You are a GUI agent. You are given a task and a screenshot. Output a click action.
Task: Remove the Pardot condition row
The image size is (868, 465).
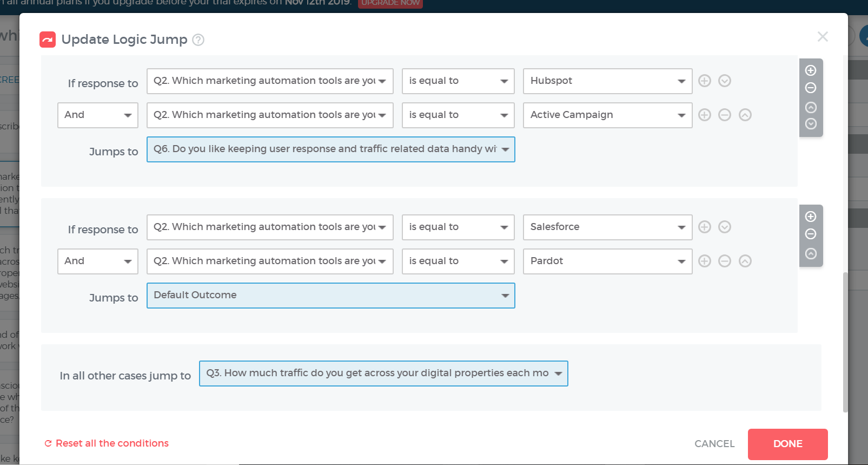[725, 261]
